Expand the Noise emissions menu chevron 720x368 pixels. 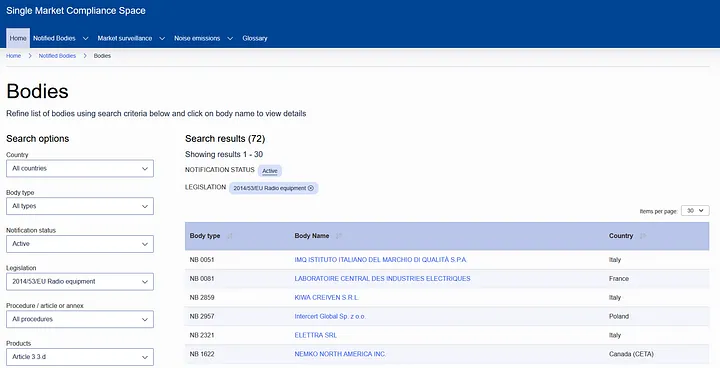[x=230, y=39]
